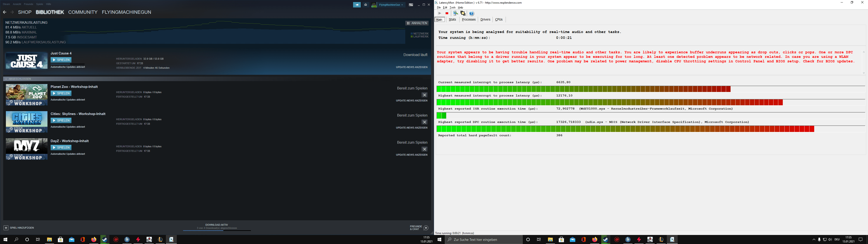Click the taskbar search box 'Zur Suche Text hier eingeben'
Screen dimensions: 868x244
[484, 240]
